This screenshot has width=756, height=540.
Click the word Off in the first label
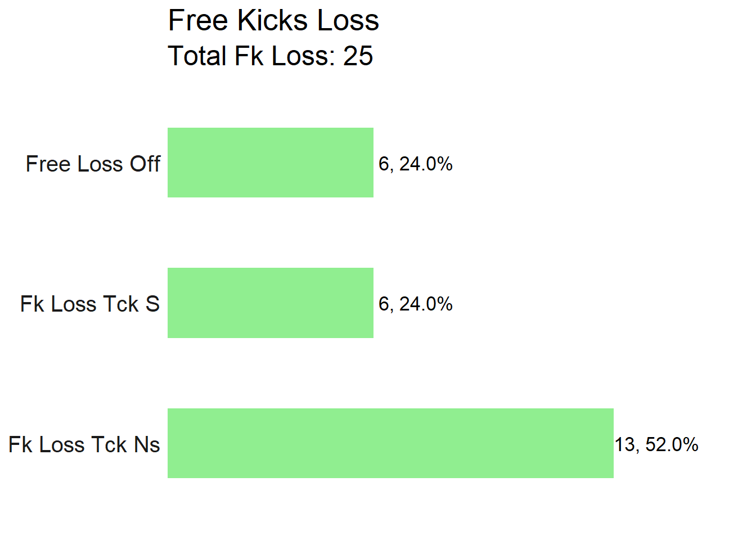[146, 164]
